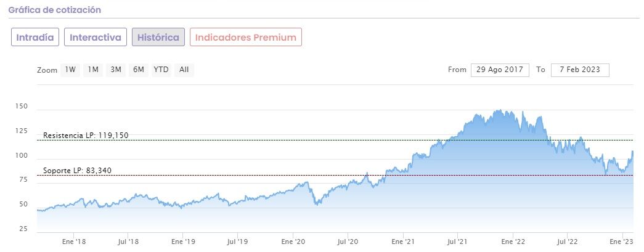Screen dimensions: 644x252
Task: Set zoom to 1W
Action: pyautogui.click(x=70, y=70)
